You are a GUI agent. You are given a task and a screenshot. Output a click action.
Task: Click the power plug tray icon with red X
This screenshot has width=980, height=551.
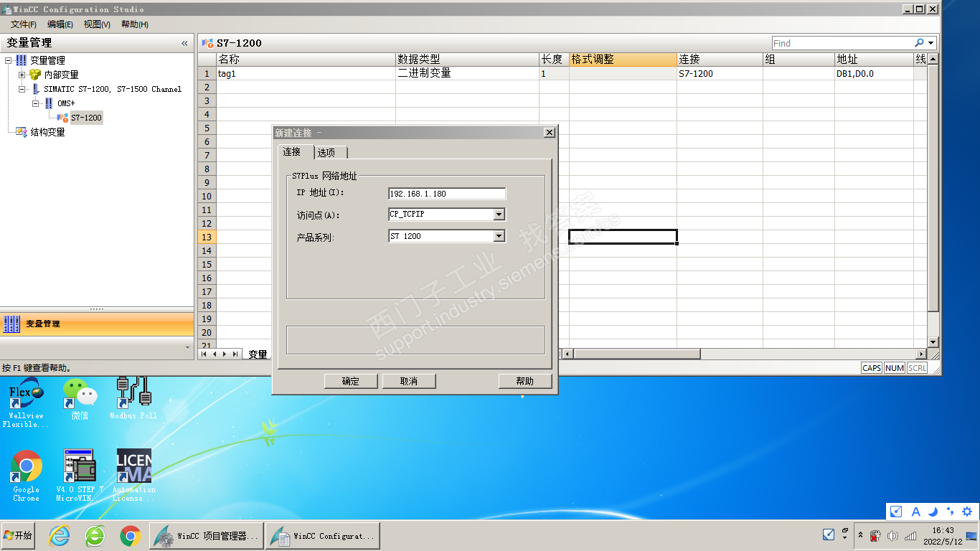tap(875, 536)
